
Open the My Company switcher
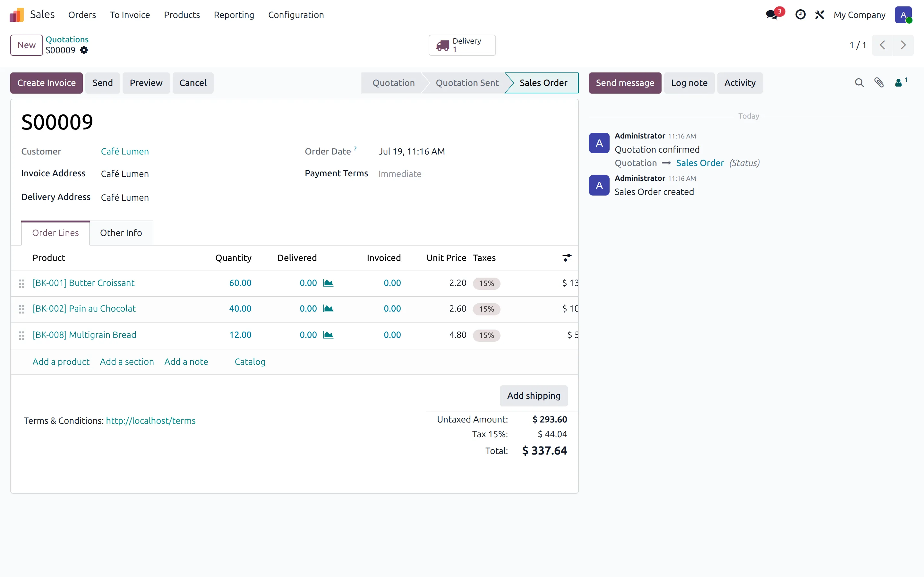[859, 15]
